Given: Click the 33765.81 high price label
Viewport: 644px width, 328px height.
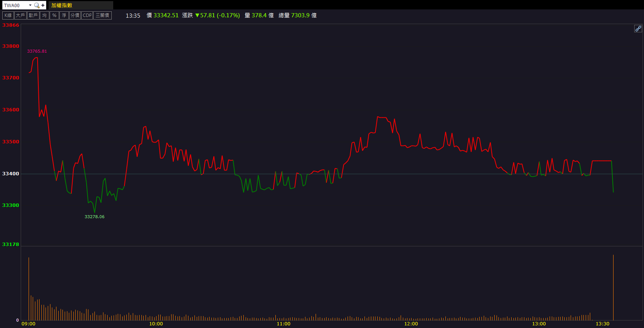Looking at the screenshot, I should tap(37, 51).
